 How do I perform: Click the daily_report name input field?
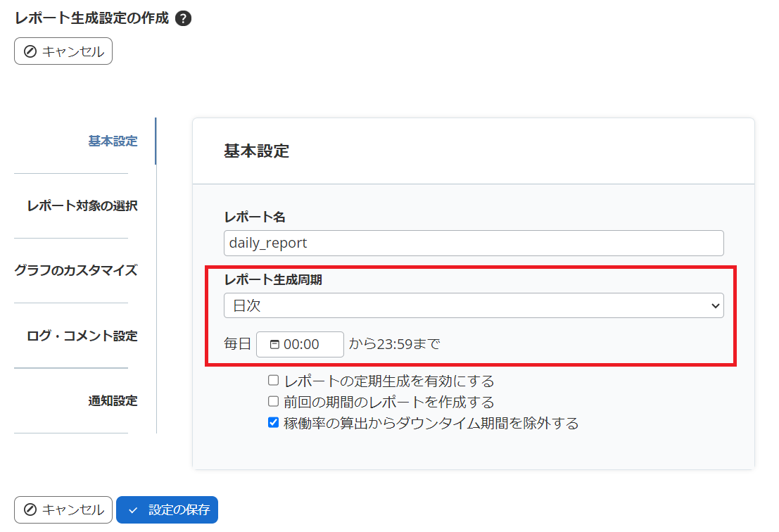coord(473,243)
